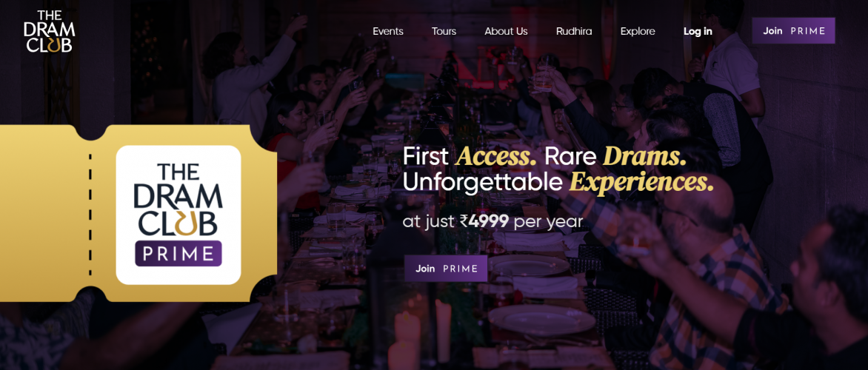Click the purple PRIME label inside ticket logo
Viewport: 868px width, 370px height.
[178, 254]
